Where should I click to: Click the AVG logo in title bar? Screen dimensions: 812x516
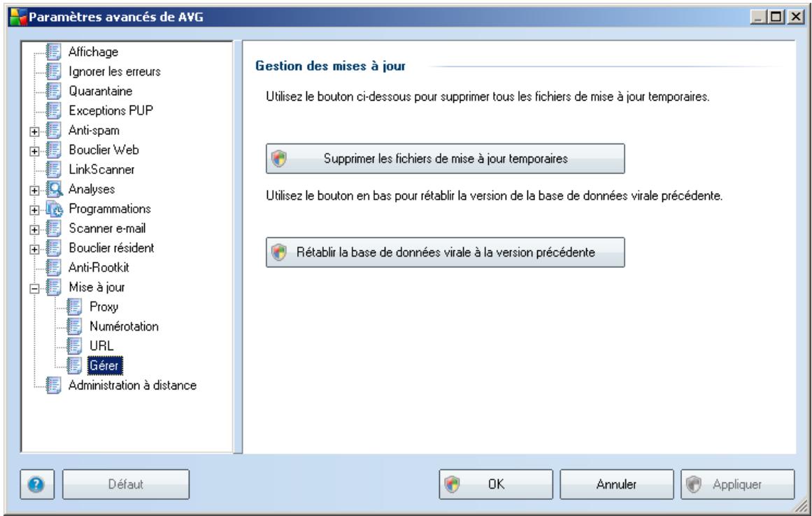[18, 17]
